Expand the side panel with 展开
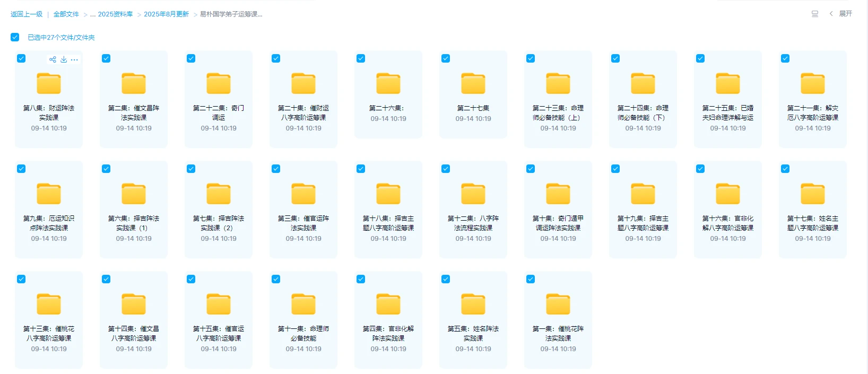Viewport: 868px width, 374px height. 846,14
